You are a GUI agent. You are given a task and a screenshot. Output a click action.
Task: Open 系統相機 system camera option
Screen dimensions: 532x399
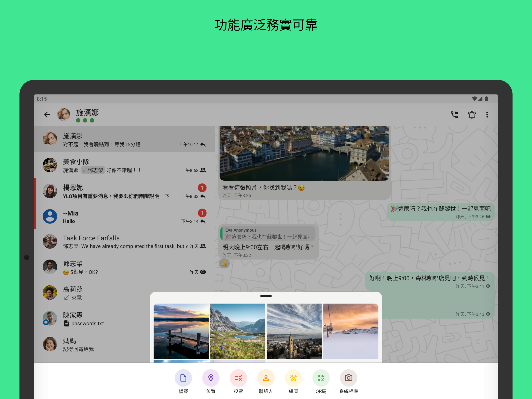(x=349, y=381)
